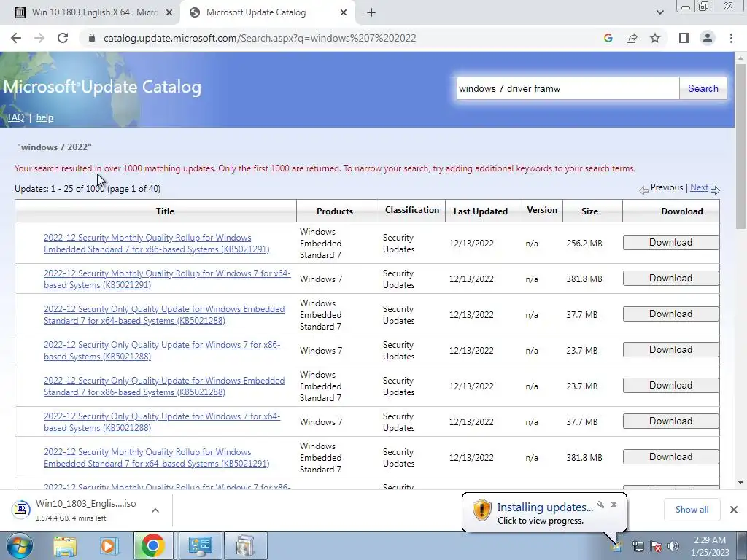The width and height of the screenshot is (747, 560).
Task: Click the Previous page arrow icon
Action: (643, 190)
